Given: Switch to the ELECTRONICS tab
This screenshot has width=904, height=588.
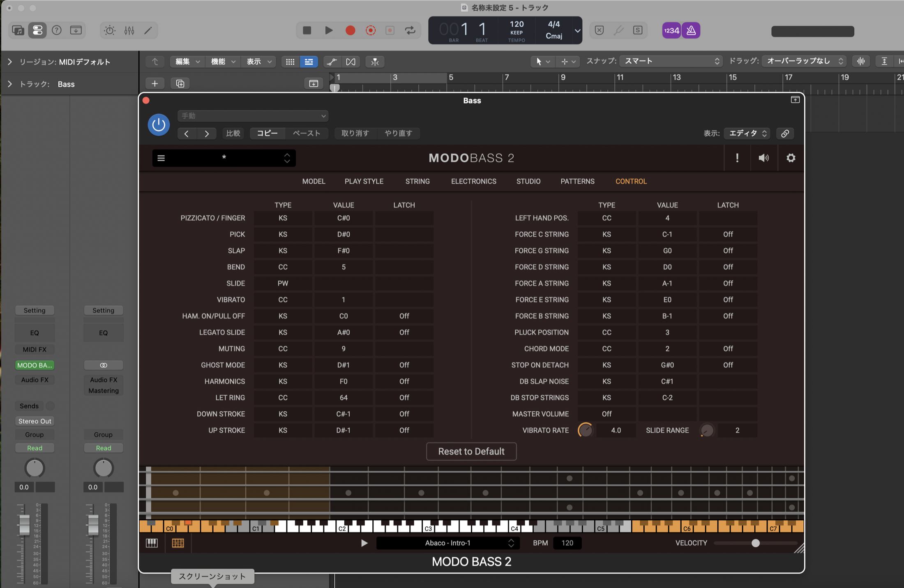Looking at the screenshot, I should point(473,182).
